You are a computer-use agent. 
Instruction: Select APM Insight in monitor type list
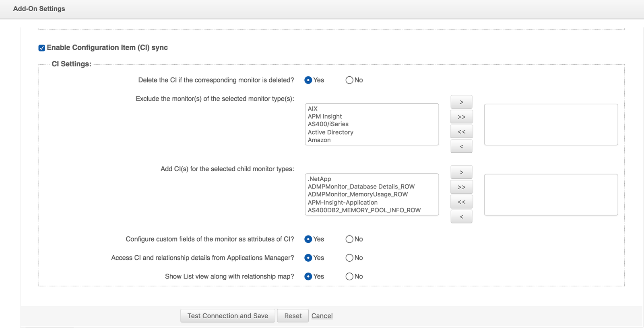pos(325,117)
